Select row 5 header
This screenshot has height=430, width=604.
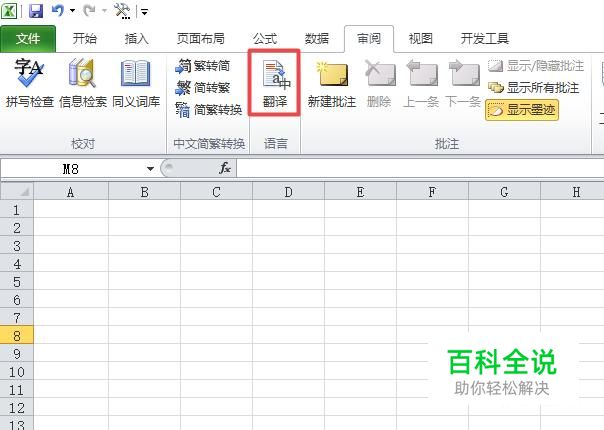[17, 281]
